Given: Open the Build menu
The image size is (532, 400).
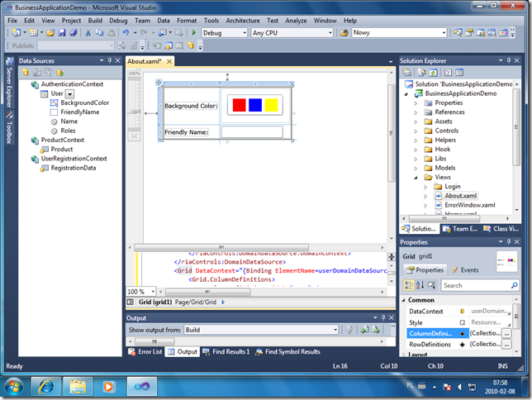Looking at the screenshot, I should [x=95, y=21].
